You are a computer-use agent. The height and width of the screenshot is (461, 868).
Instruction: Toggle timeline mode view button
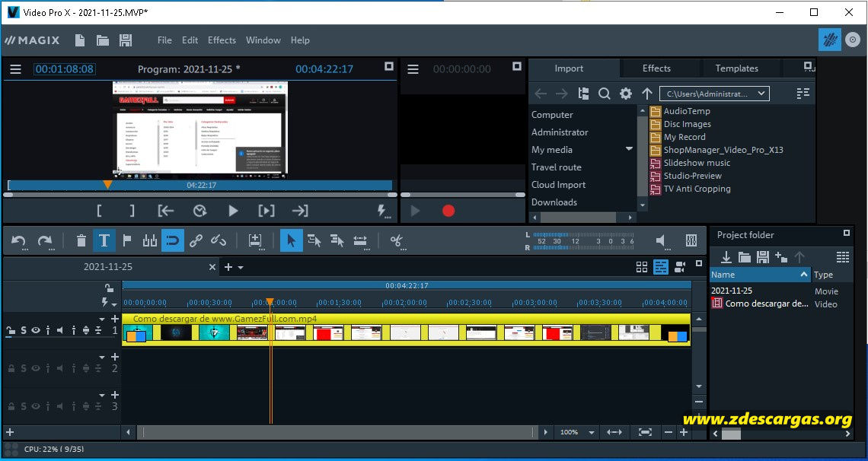661,267
